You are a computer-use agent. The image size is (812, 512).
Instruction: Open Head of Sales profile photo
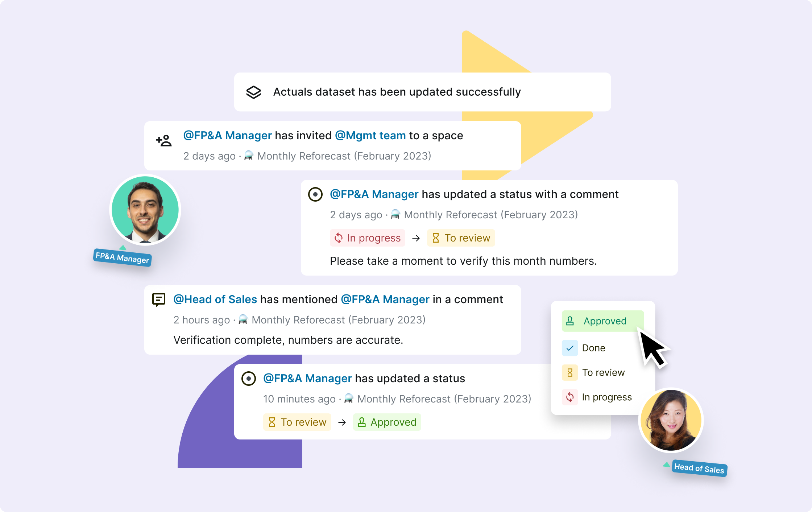tap(671, 421)
